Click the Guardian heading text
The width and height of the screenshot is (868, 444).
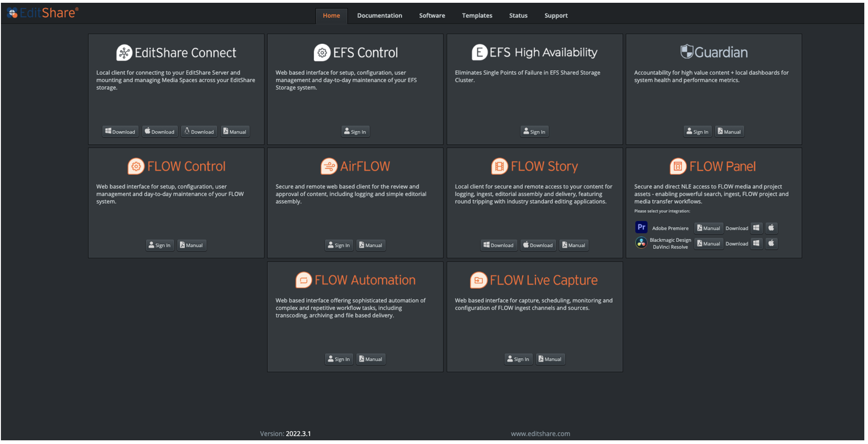click(721, 53)
